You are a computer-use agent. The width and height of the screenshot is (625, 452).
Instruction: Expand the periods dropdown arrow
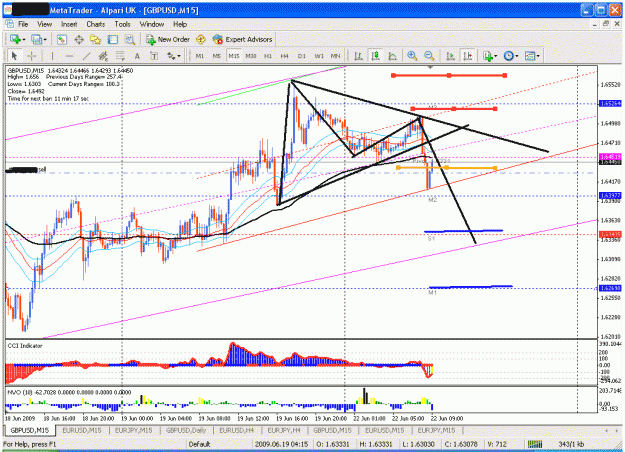(517, 56)
